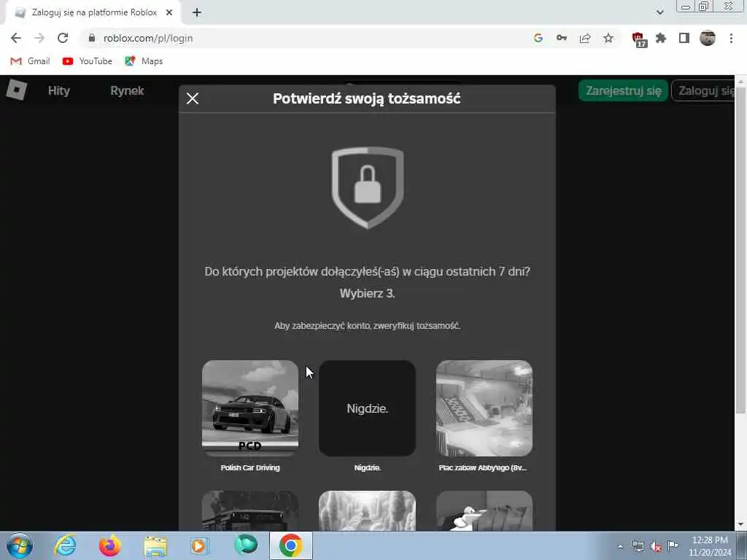This screenshot has height=560, width=747.
Task: Close the identity verification dialog with X
Action: point(193,98)
